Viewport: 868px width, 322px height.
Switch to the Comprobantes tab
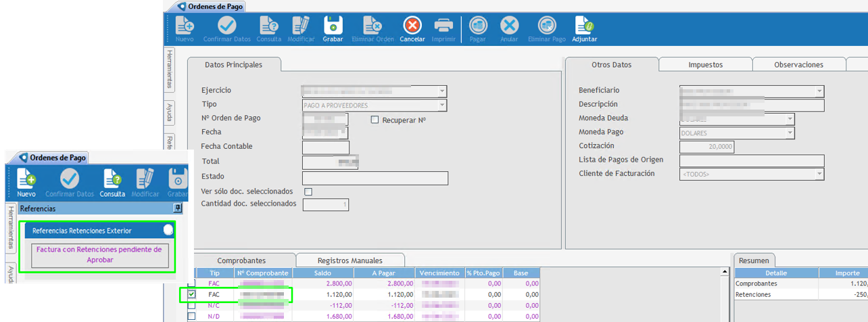coord(241,260)
